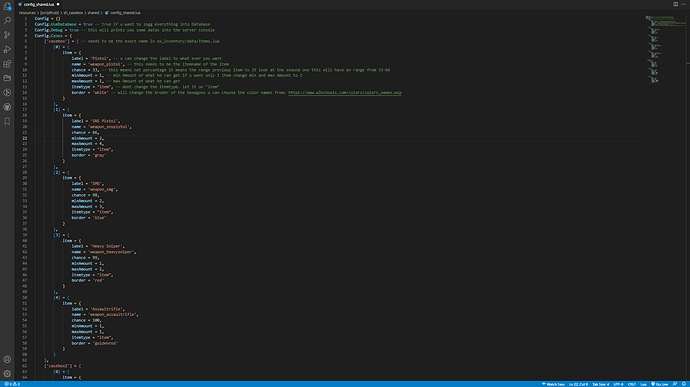Open the Manage gear menu
The image size is (690, 387).
(7, 374)
